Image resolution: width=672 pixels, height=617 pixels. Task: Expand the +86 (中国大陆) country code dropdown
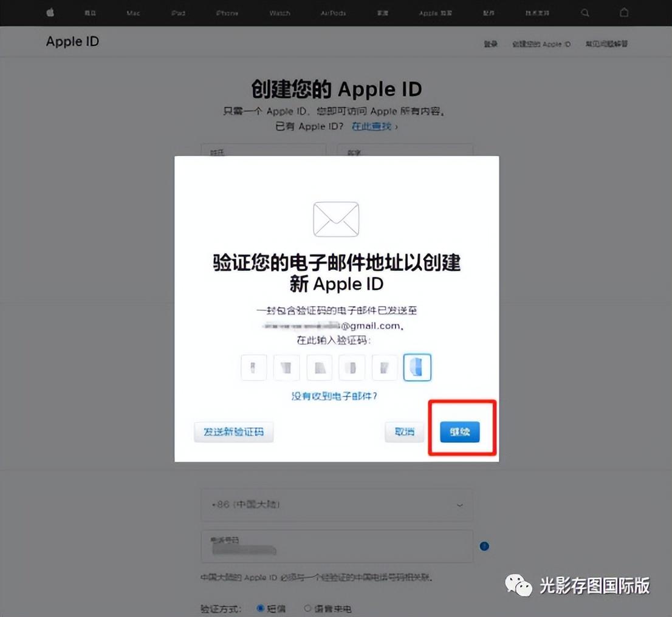[x=337, y=505]
